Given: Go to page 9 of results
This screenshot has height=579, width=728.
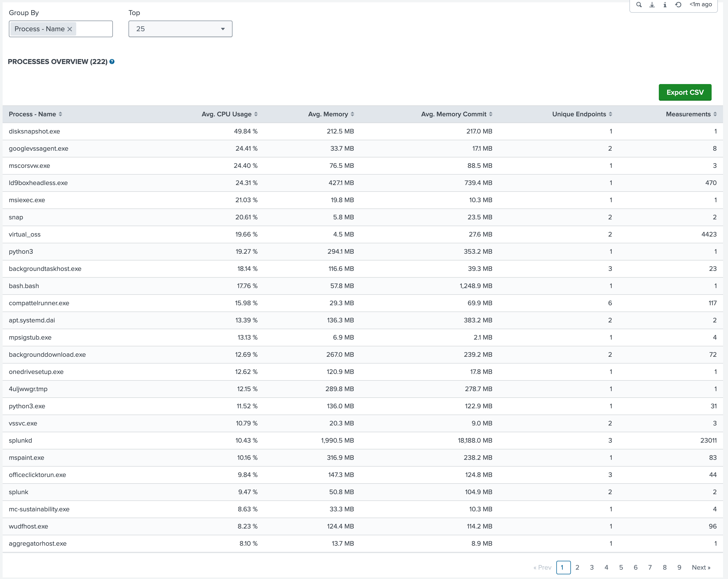Looking at the screenshot, I should pyautogui.click(x=679, y=567).
